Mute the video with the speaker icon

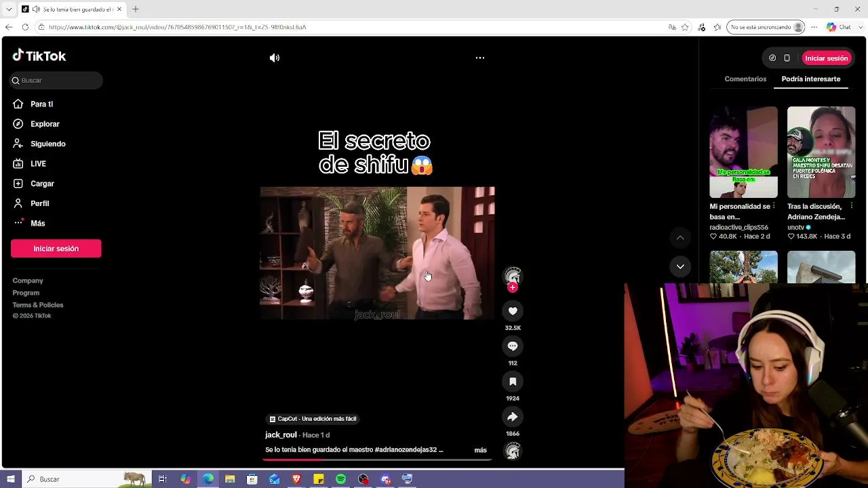tap(275, 58)
